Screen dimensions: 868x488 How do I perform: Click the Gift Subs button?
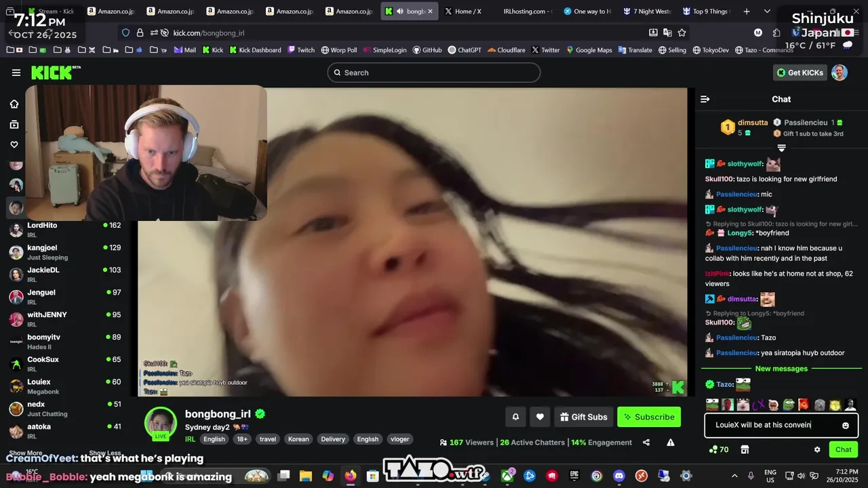click(x=583, y=417)
